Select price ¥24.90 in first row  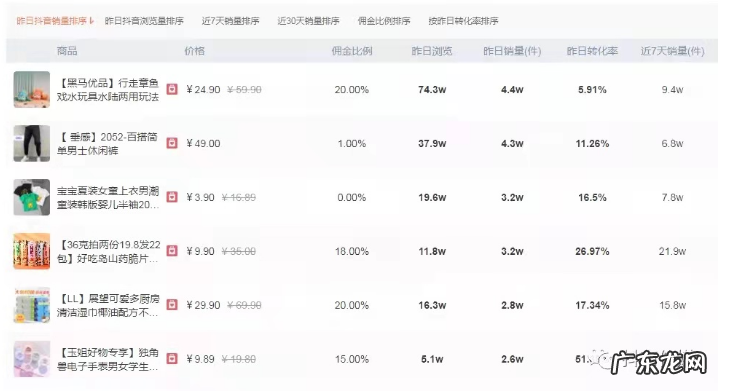click(203, 89)
